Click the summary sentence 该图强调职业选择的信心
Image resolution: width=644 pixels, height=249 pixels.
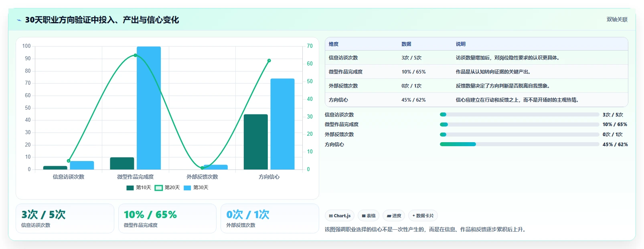click(425, 230)
